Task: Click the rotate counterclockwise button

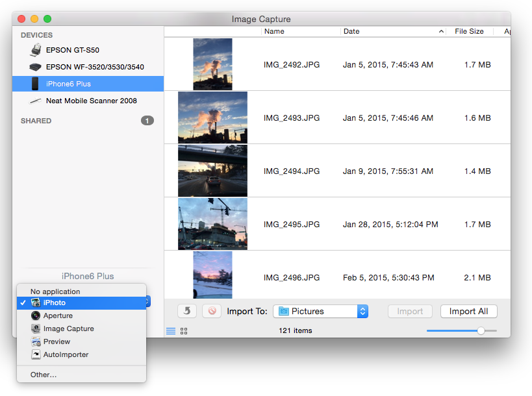Action: pyautogui.click(x=186, y=312)
